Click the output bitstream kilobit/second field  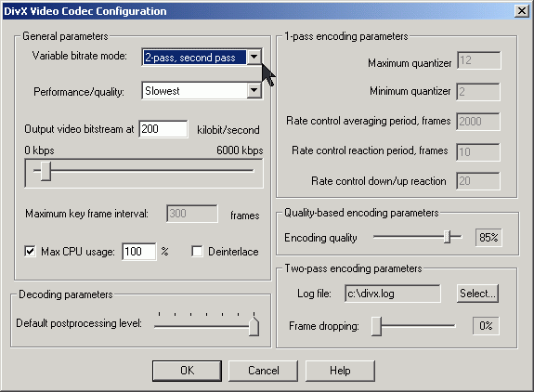pyautogui.click(x=163, y=129)
